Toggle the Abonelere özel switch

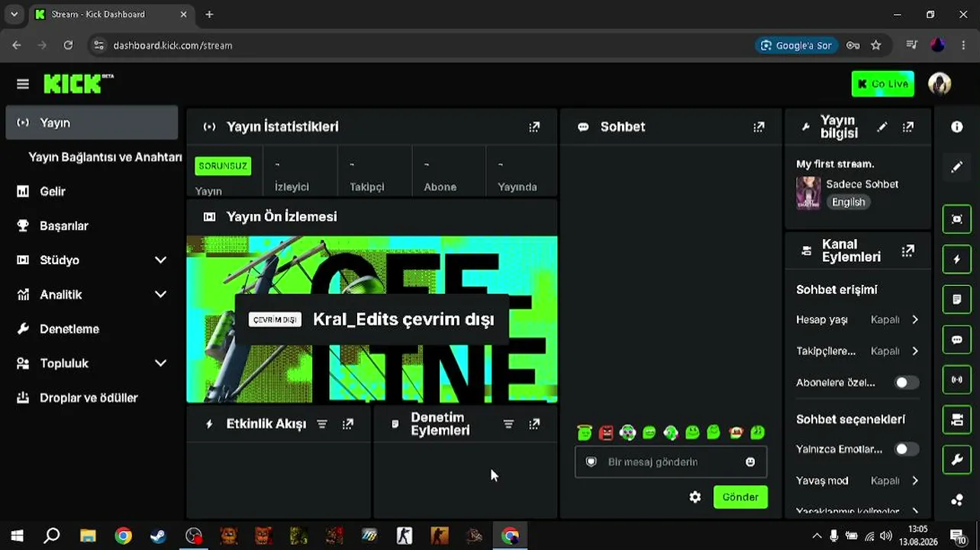click(x=907, y=383)
